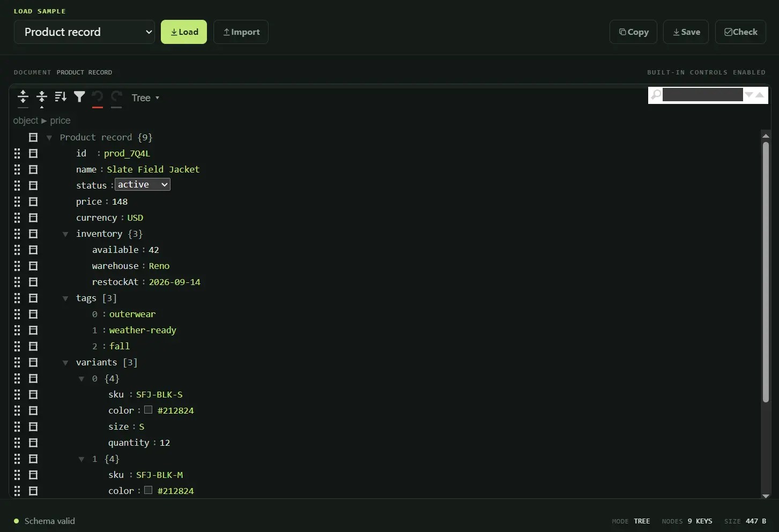
Task: Click drag handle of name row
Action: [17, 169]
